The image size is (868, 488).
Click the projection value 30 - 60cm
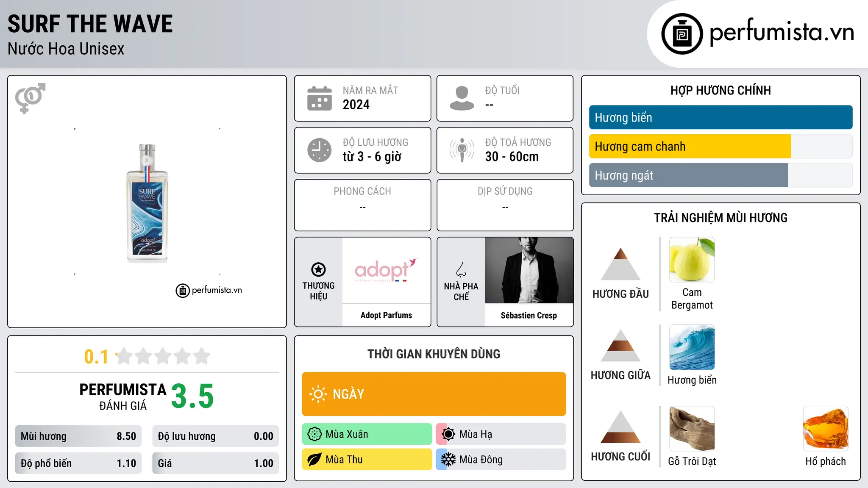[512, 157]
